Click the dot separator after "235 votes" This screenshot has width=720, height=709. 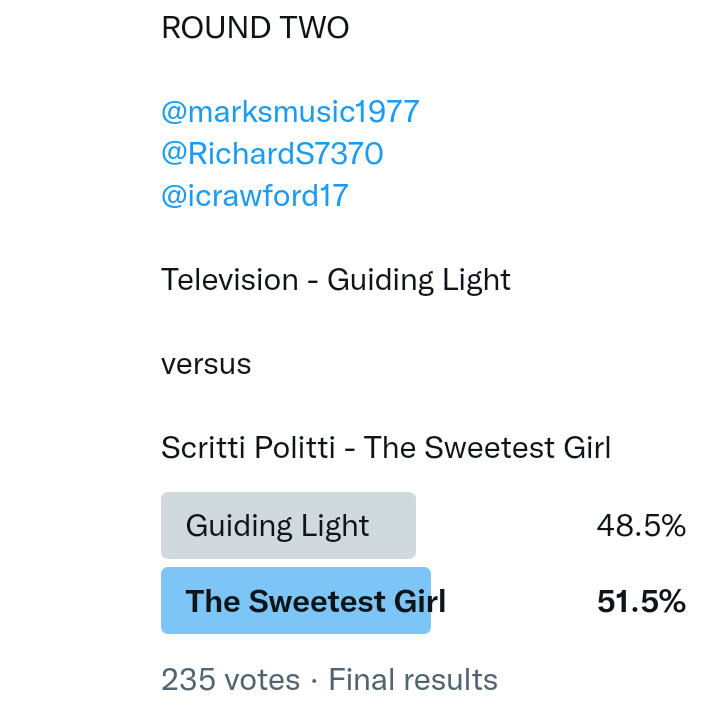point(314,681)
